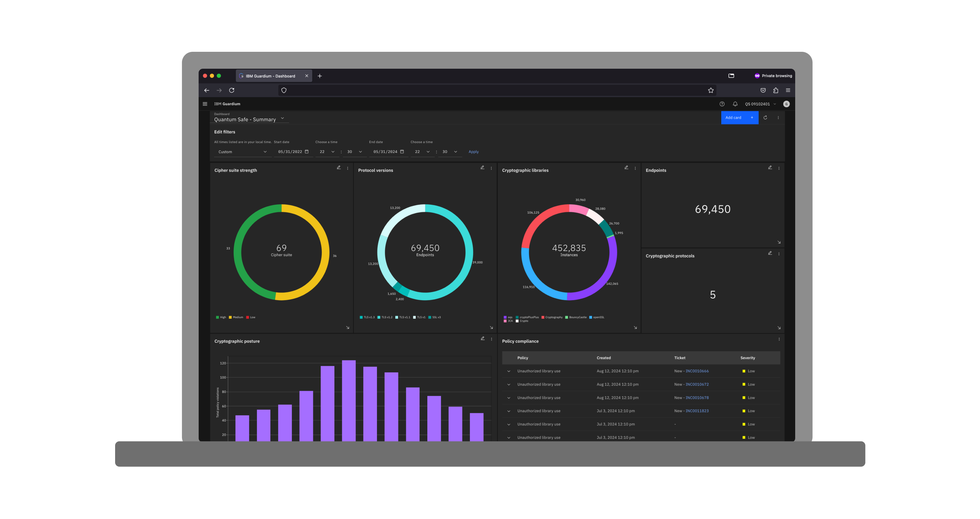Image resolution: width=980 pixels, height=519 pixels.
Task: Toggle the High legend on Cipher suite strength
Action: point(217,317)
